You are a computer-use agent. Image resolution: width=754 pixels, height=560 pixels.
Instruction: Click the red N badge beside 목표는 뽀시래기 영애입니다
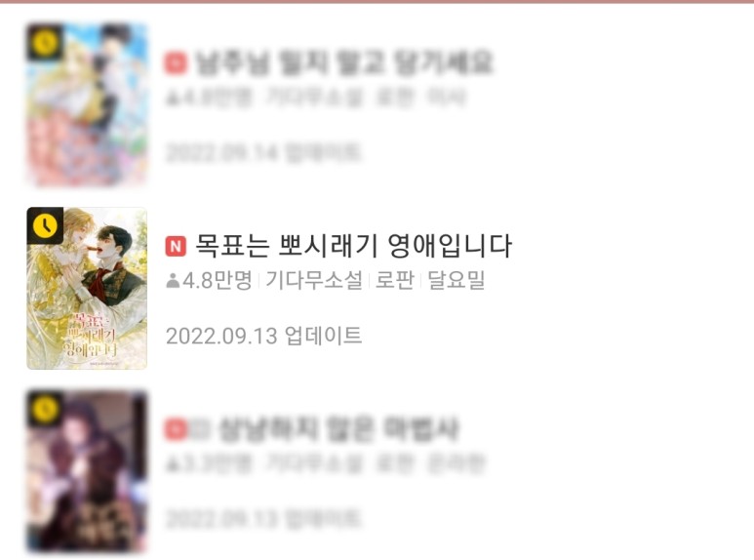176,246
